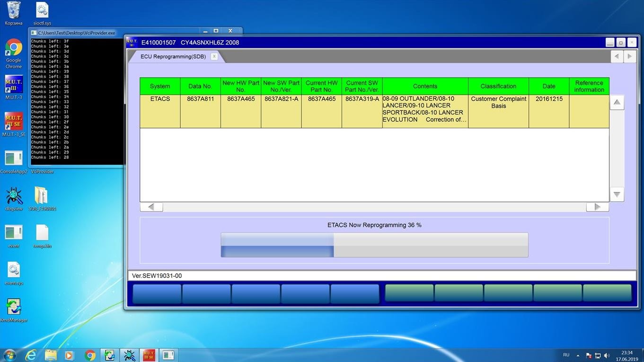Open the Recycle Bin (Корзина) desktop icon

14,13
